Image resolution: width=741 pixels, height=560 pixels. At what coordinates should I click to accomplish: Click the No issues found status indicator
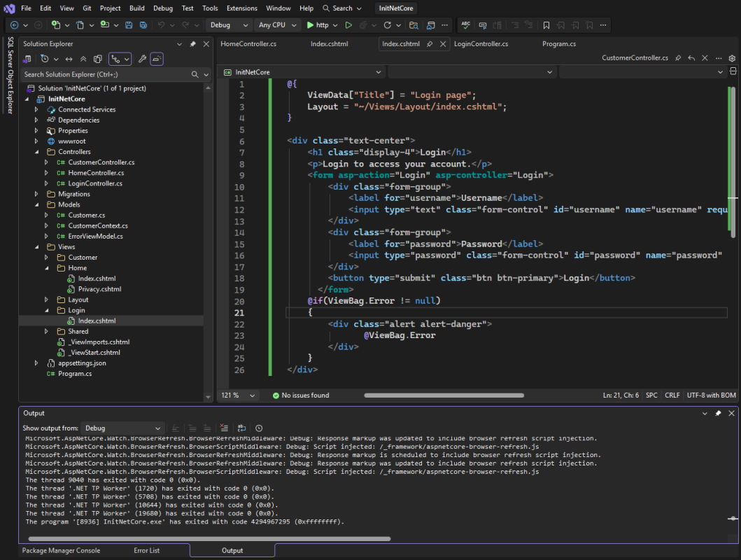point(300,395)
